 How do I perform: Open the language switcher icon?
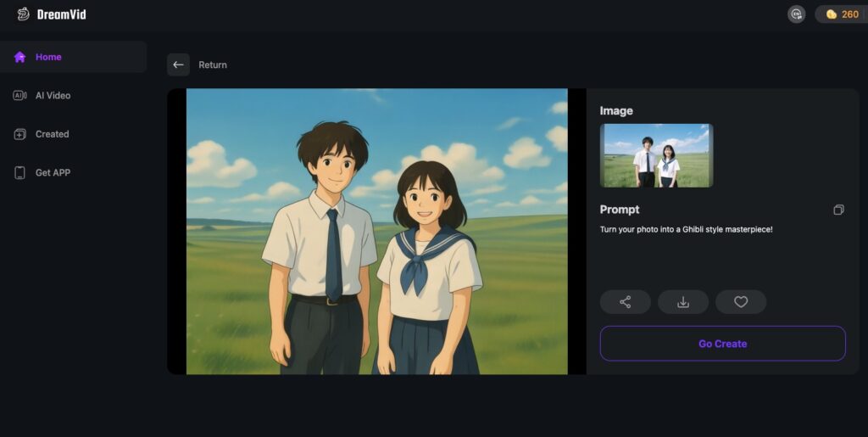click(x=796, y=14)
